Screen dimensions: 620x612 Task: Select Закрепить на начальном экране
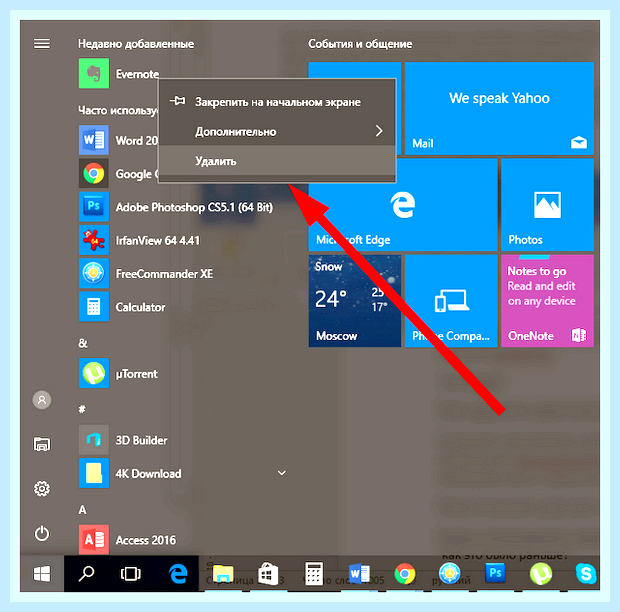(x=277, y=102)
